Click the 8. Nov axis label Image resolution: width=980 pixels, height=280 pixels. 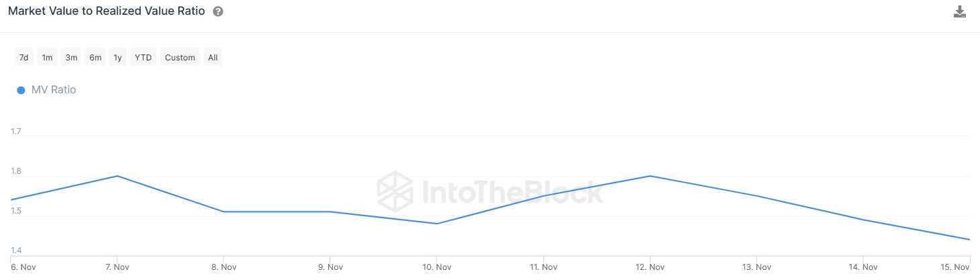[224, 267]
